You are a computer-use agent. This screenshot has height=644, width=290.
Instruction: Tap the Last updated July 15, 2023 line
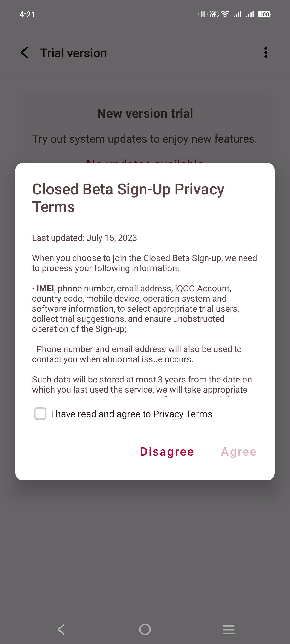(84, 238)
